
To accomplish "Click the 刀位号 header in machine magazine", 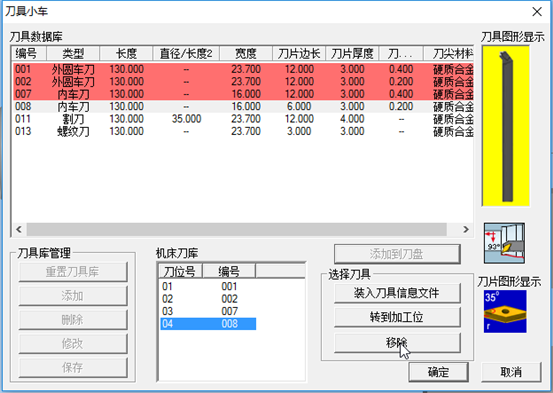I will (x=180, y=271).
